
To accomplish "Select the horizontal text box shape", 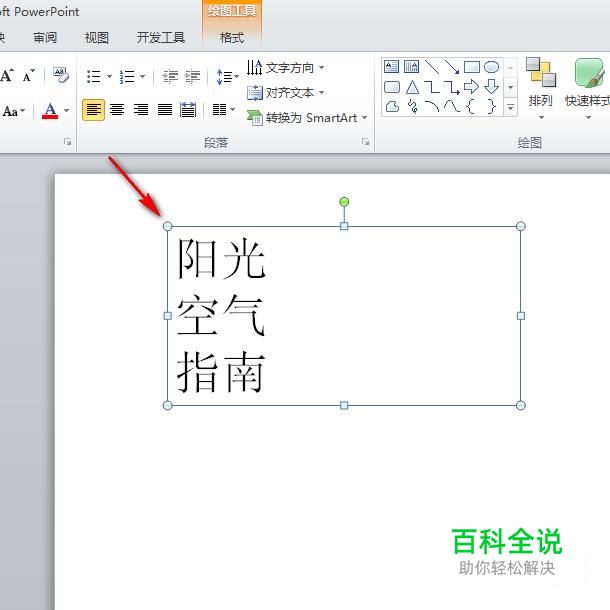I will point(391,67).
